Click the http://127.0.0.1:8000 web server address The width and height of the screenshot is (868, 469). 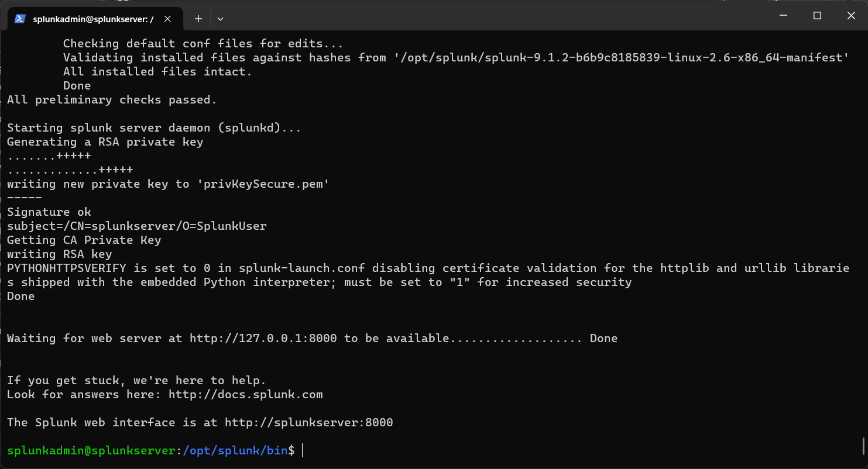point(263,339)
